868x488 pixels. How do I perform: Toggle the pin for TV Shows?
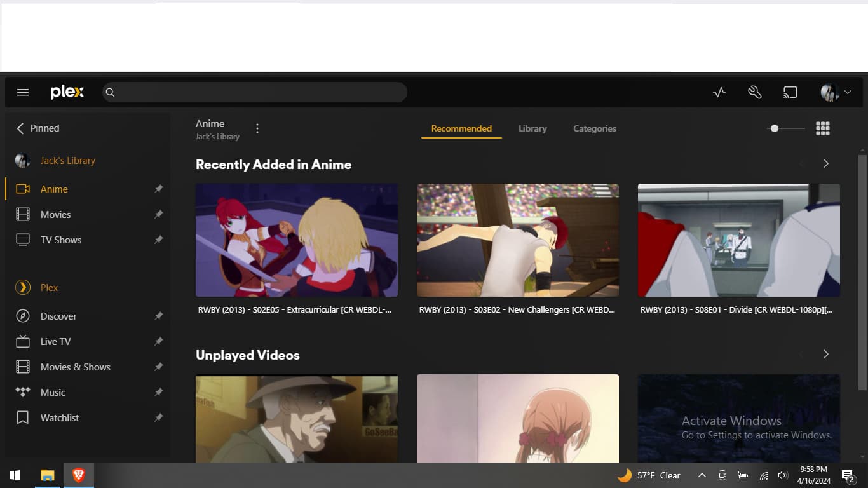[x=158, y=240]
